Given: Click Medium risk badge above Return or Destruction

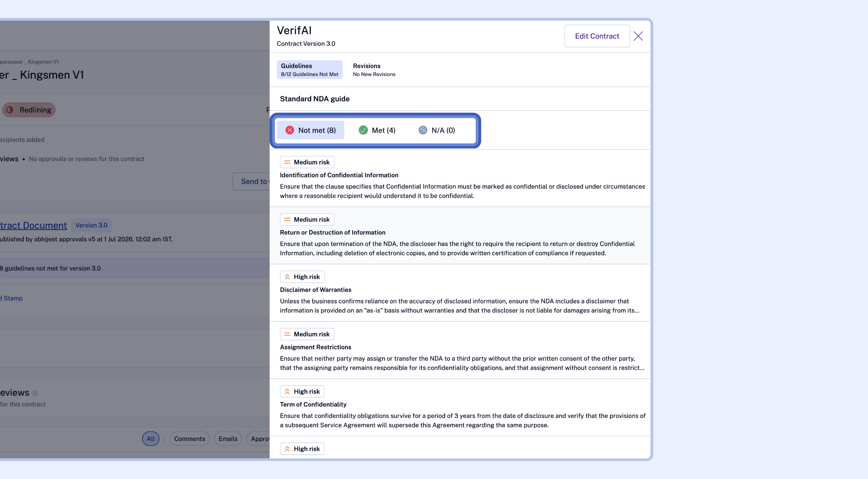Looking at the screenshot, I should point(307,219).
